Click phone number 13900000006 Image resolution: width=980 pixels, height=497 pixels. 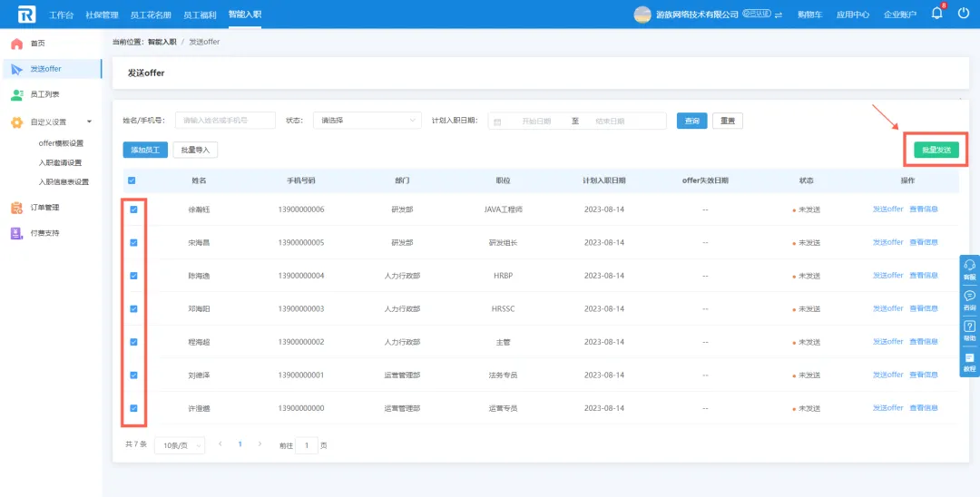(301, 210)
